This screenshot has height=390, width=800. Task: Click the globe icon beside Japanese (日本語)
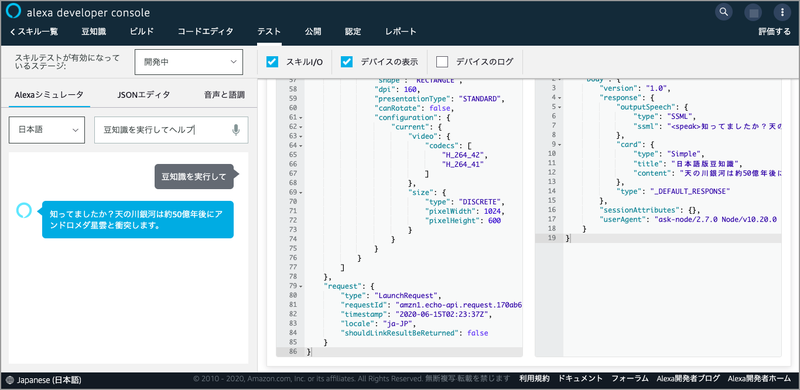(x=10, y=380)
